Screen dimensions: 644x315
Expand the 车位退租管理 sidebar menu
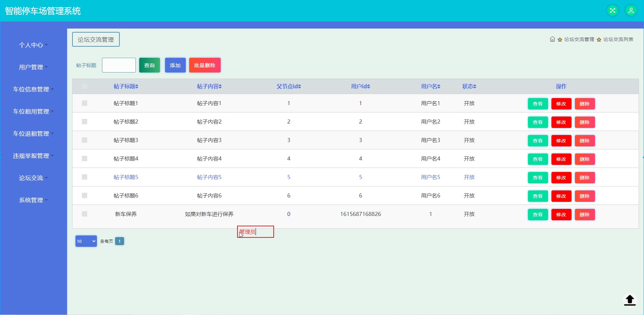pos(34,134)
